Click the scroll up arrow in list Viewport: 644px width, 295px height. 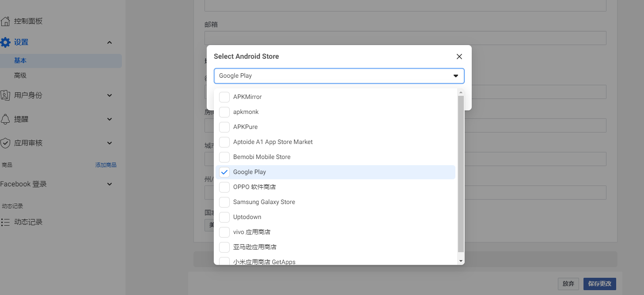(461, 93)
